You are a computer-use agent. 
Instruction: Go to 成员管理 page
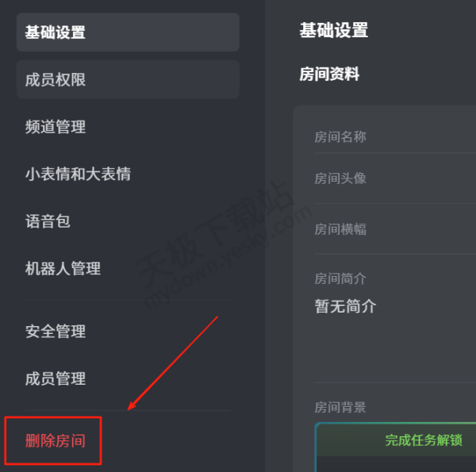pyautogui.click(x=56, y=378)
